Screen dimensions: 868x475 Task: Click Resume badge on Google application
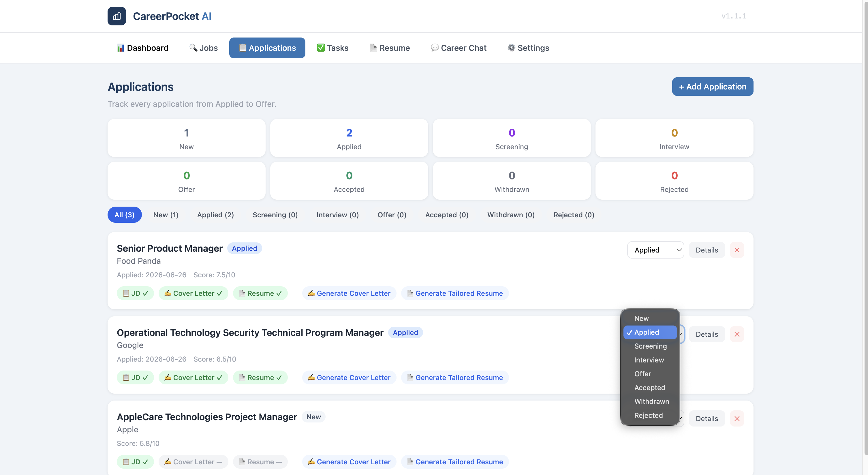click(x=260, y=377)
